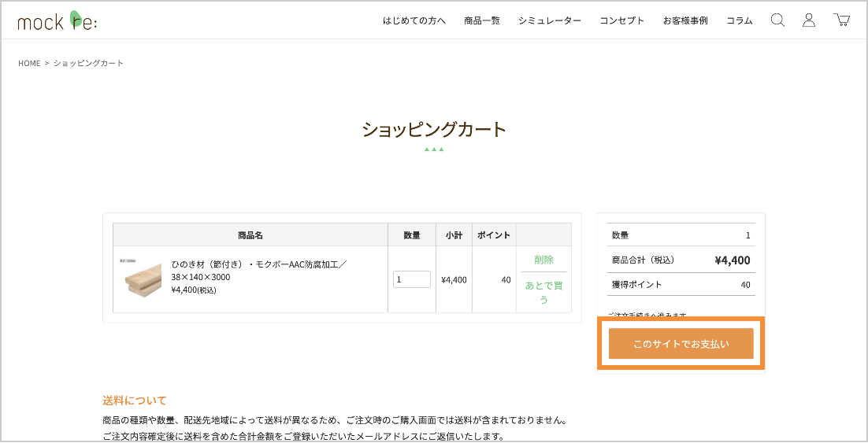
Task: Open the ひのき材 product name link
Action: (x=258, y=271)
